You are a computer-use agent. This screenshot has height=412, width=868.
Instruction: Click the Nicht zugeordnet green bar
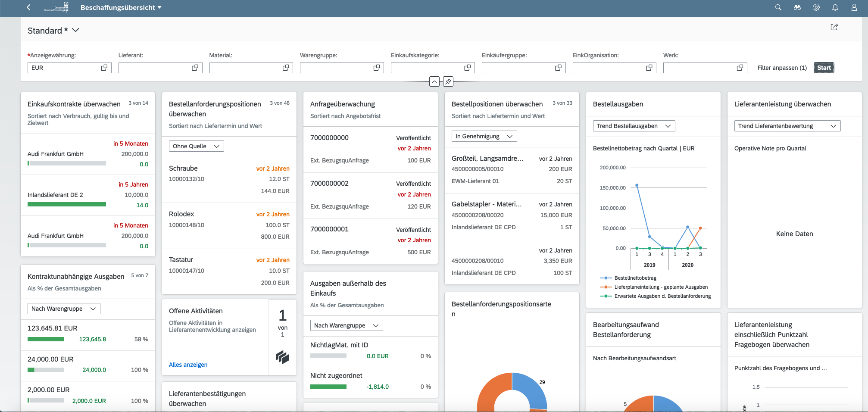pos(328,387)
